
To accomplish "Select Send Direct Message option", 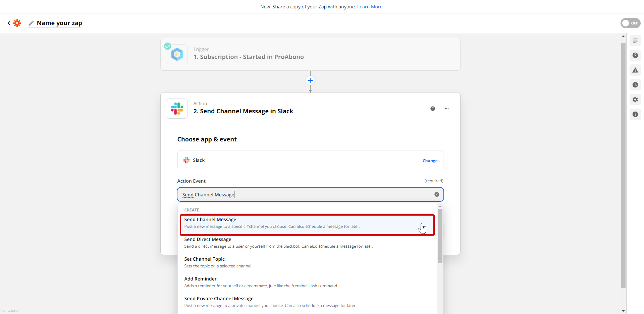I will tap(307, 243).
